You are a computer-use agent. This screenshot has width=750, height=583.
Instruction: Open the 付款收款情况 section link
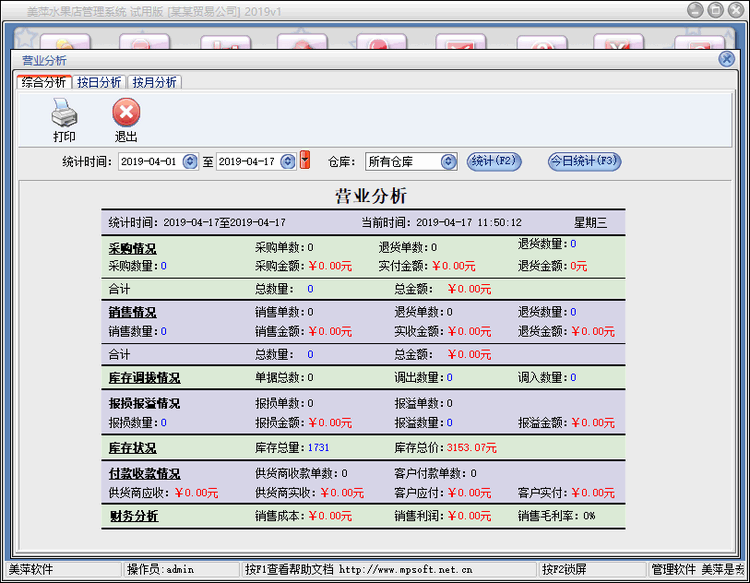[x=144, y=473]
